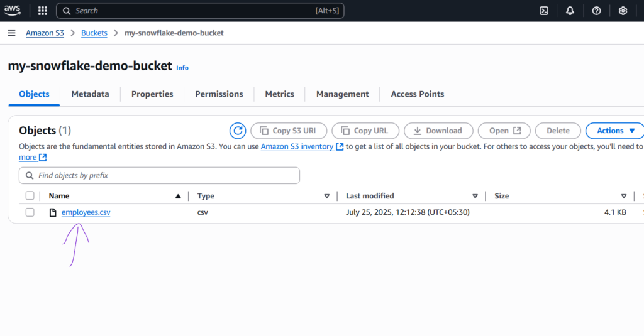Open the services grid menu icon
The height and width of the screenshot is (336, 644).
(43, 11)
